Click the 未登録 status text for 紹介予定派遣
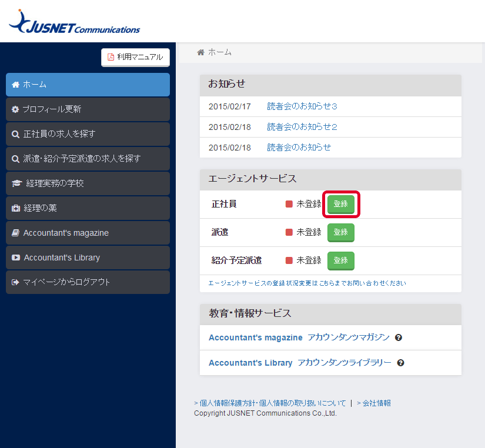485x448 pixels. tap(309, 260)
